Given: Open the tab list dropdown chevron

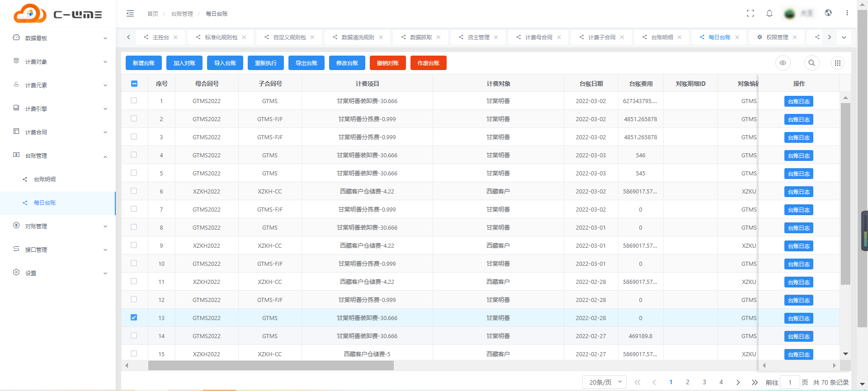Looking at the screenshot, I should pyautogui.click(x=844, y=37).
